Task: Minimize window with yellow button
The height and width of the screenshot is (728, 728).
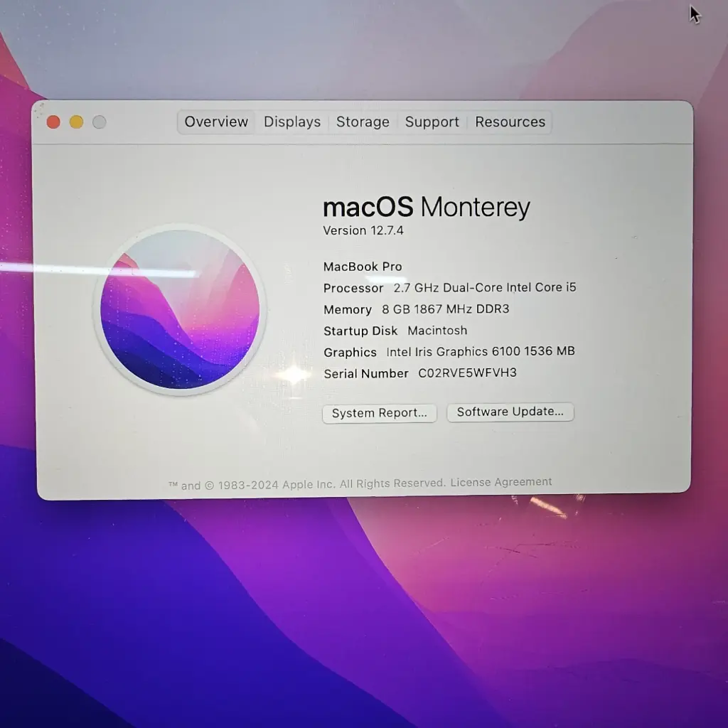Action: click(x=77, y=122)
